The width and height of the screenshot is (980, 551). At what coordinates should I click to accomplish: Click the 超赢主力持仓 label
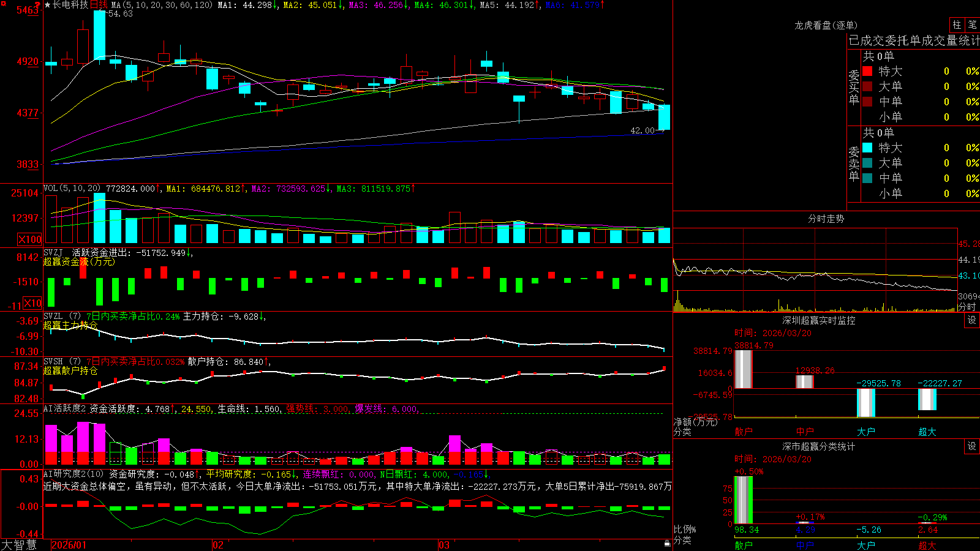(70, 325)
